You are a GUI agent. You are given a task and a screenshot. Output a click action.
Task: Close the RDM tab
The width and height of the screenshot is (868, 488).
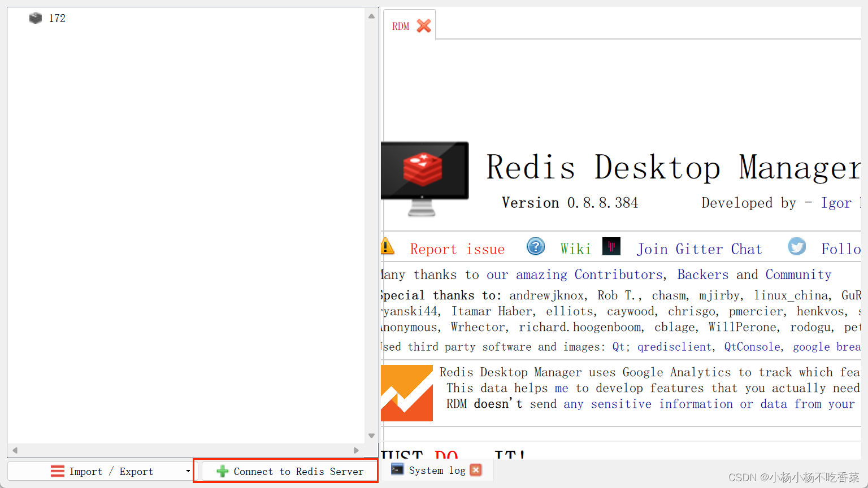pos(424,26)
